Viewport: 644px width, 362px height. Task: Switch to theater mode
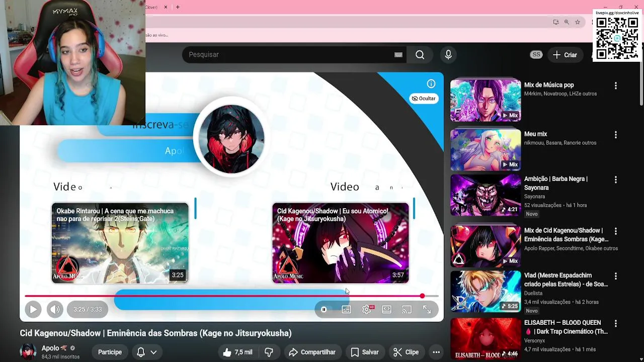click(x=386, y=310)
